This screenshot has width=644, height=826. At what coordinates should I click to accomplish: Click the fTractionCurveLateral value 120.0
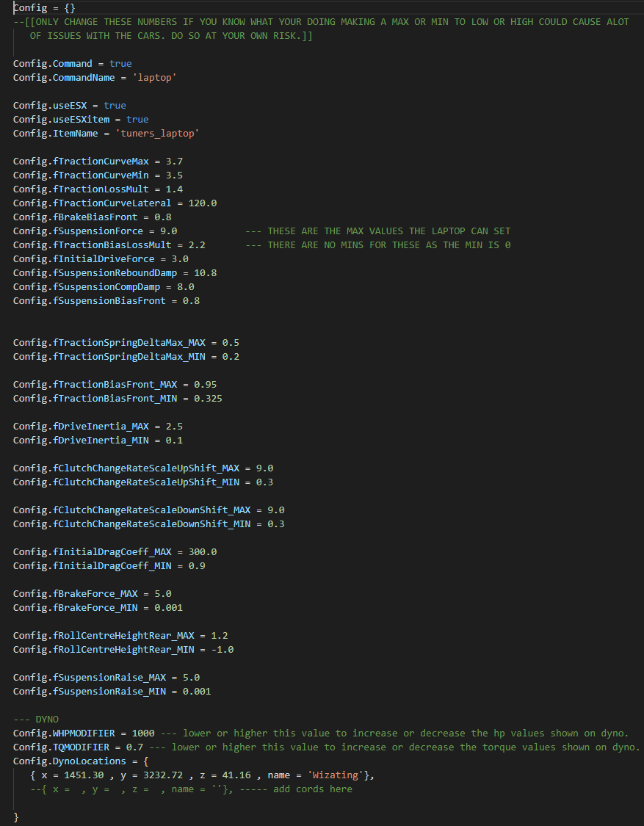tap(203, 203)
